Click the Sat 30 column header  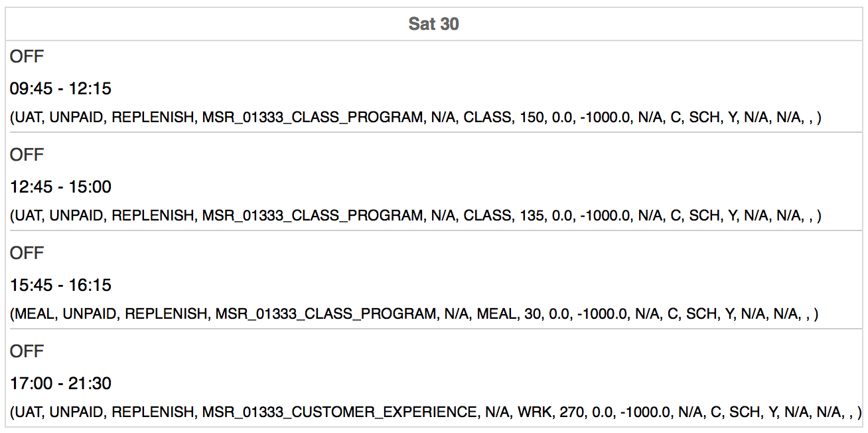pos(434,25)
